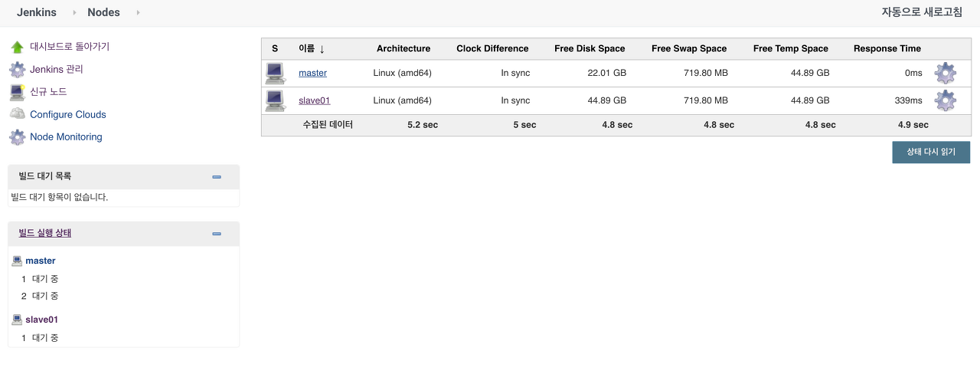
Task: Click the Node Monitoring gear icon
Action: (x=17, y=137)
